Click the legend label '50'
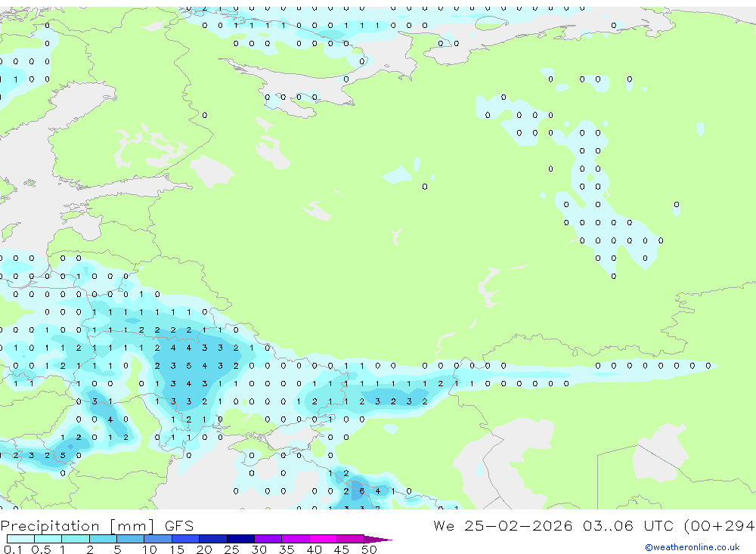 click(369, 549)
